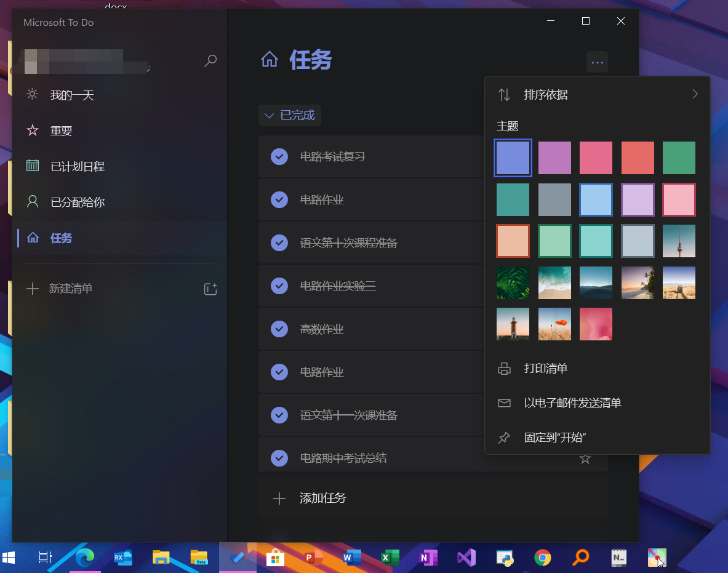
Task: Uncheck completed task 语文第十次课程准备
Action: (x=279, y=243)
